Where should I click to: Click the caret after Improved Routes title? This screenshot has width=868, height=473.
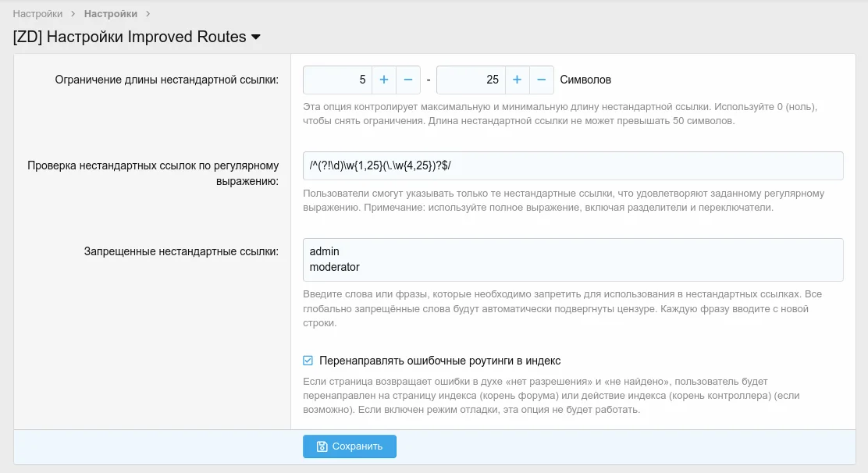point(256,37)
